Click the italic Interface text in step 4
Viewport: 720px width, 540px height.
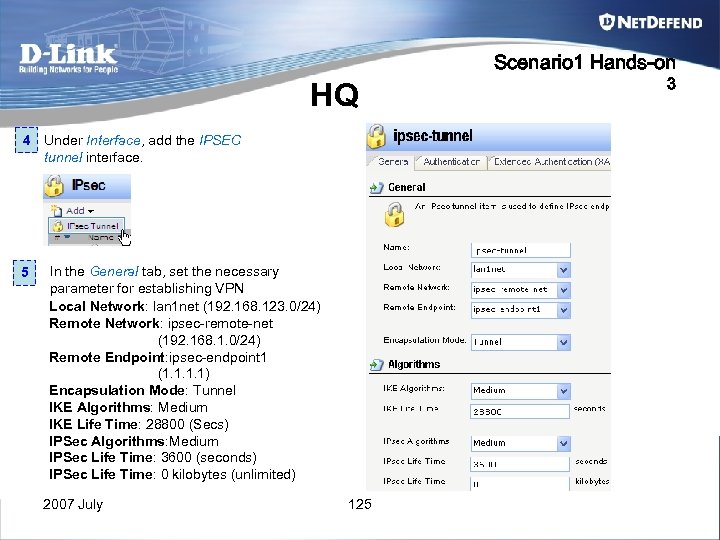[113, 140]
